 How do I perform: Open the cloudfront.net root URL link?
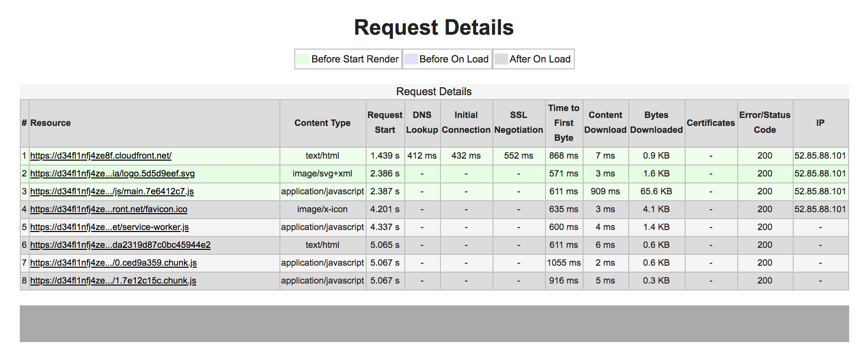[x=101, y=156]
